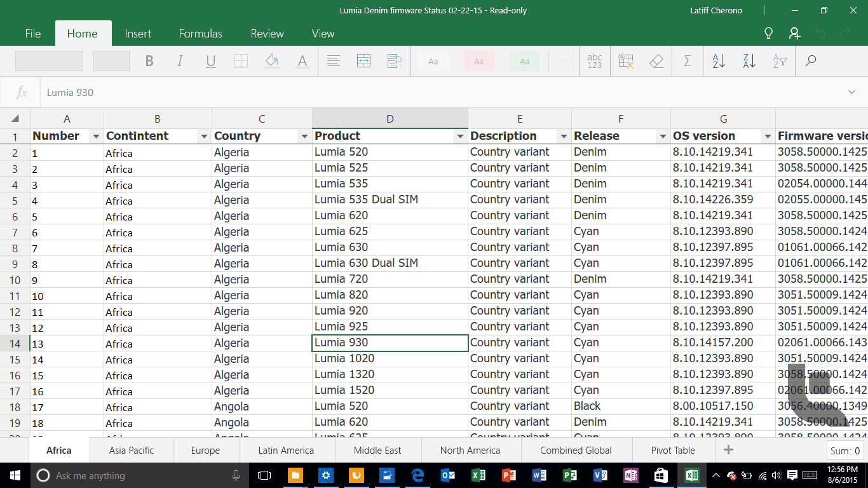Image resolution: width=868 pixels, height=488 pixels.
Task: Expand the formula bar chevron
Action: (851, 93)
